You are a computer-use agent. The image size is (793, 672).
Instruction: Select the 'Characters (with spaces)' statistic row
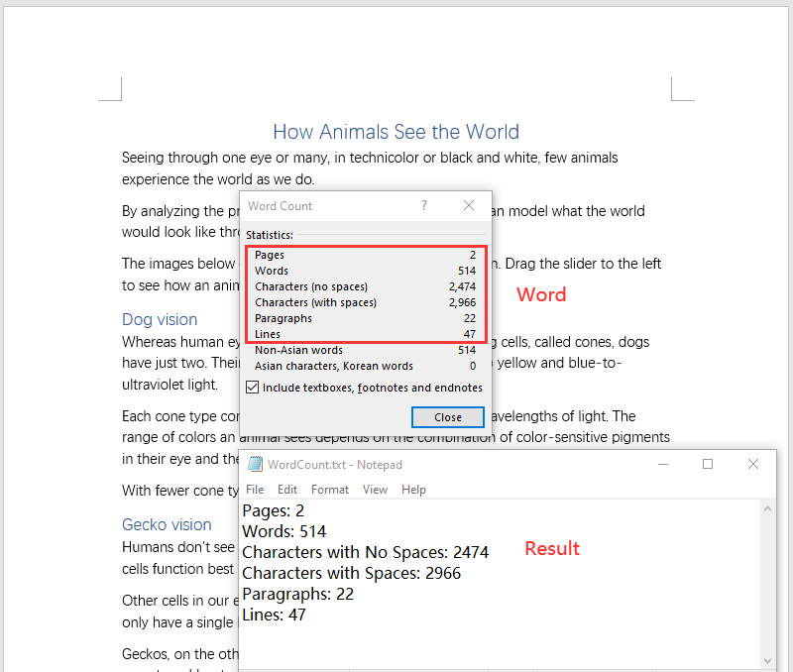click(364, 302)
